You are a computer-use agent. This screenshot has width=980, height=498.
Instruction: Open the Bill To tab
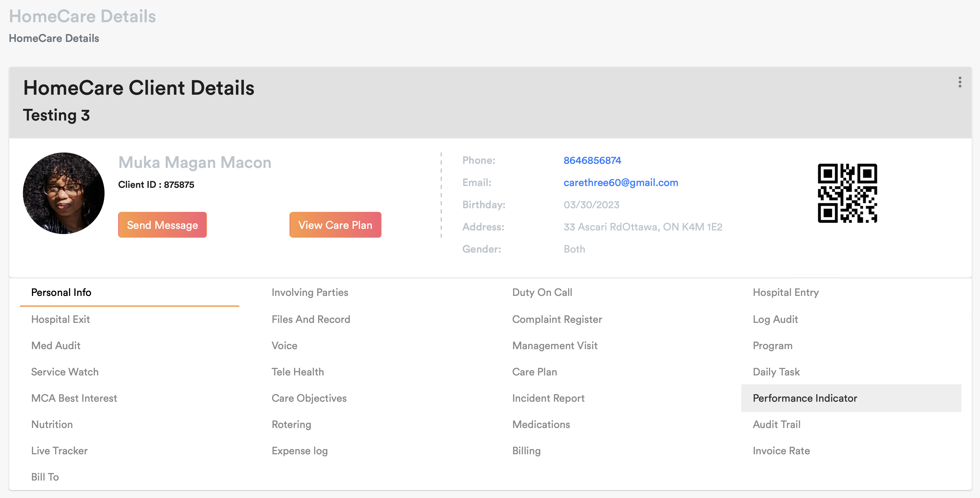click(45, 477)
